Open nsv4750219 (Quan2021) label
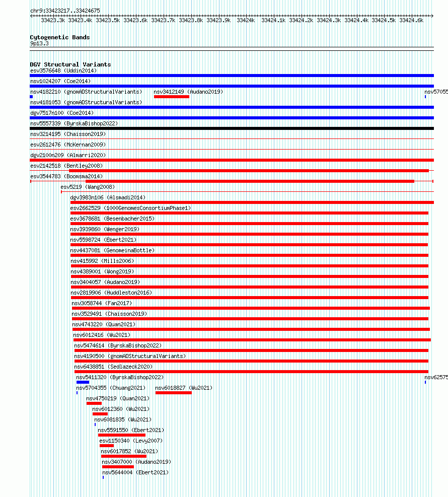 coord(118,398)
